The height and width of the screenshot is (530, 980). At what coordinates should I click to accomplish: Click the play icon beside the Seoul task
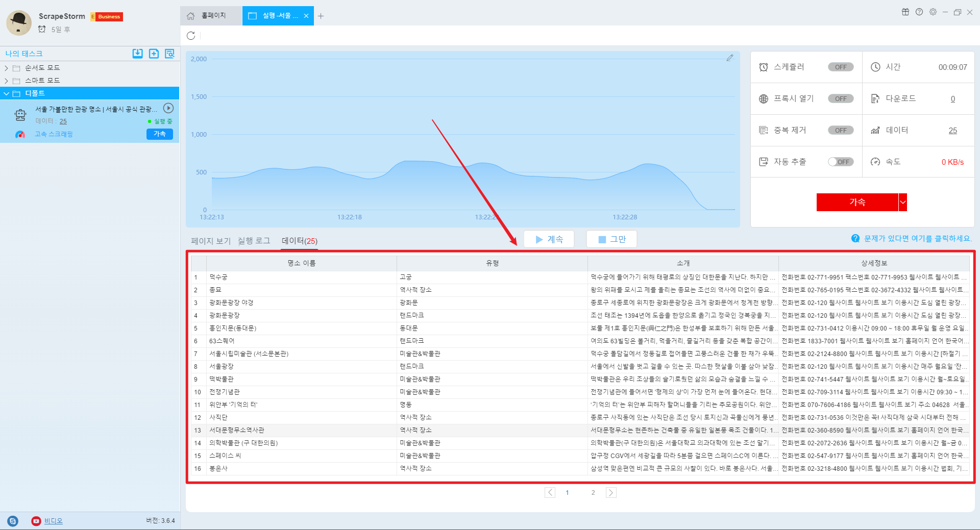[x=168, y=108]
